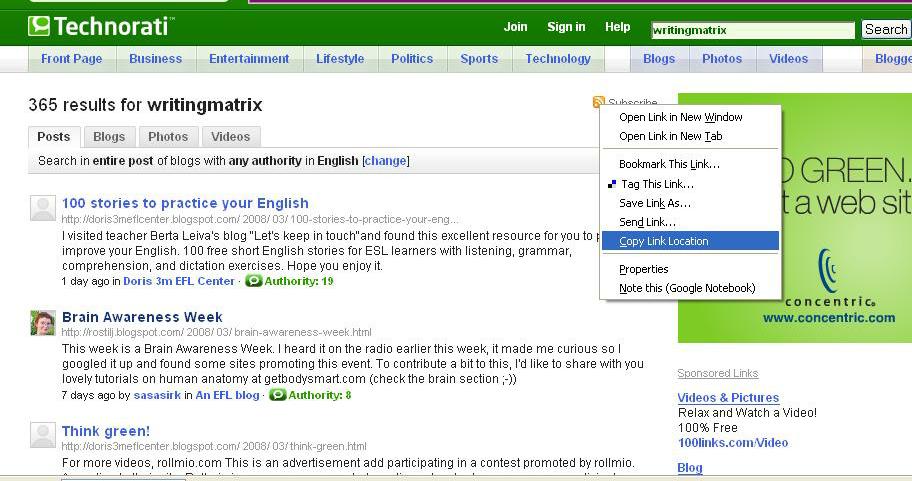Click green authority icon next to Authority: 8
This screenshot has width=912, height=481.
277,395
